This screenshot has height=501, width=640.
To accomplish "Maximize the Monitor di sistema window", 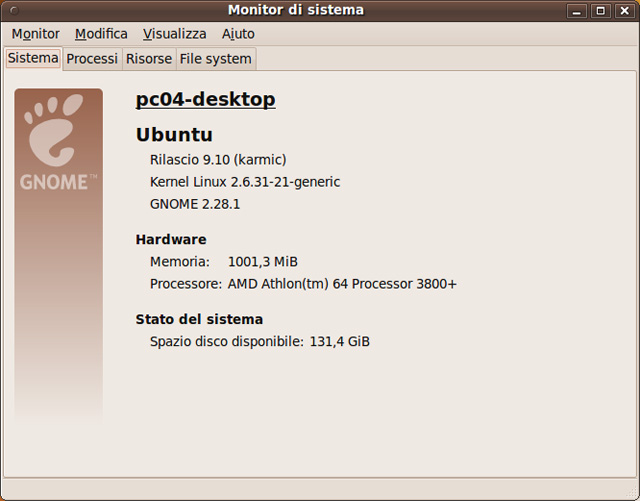I will [600, 11].
